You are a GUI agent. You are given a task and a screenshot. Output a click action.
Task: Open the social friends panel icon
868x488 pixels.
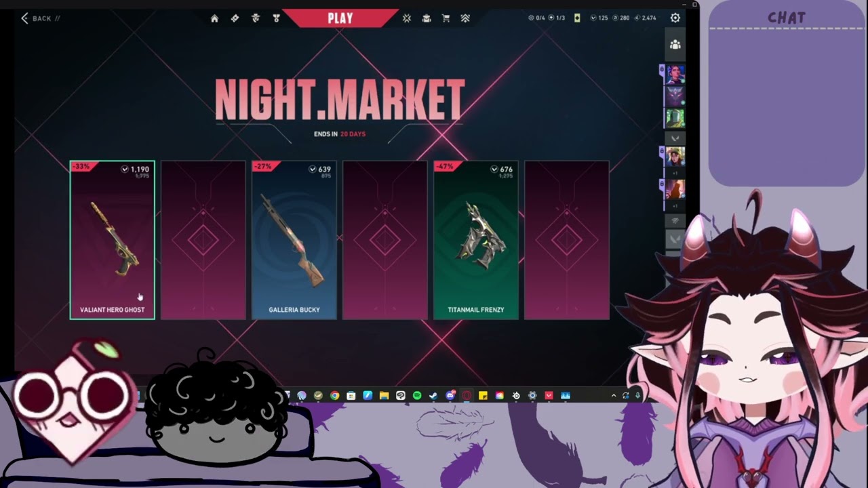(675, 45)
